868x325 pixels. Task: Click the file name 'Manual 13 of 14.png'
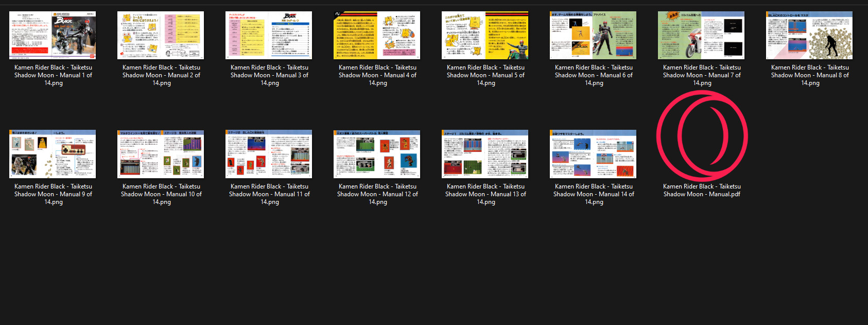tap(485, 194)
